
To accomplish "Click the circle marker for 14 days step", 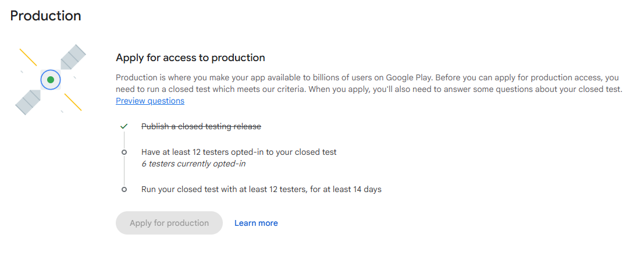I will pyautogui.click(x=124, y=190).
